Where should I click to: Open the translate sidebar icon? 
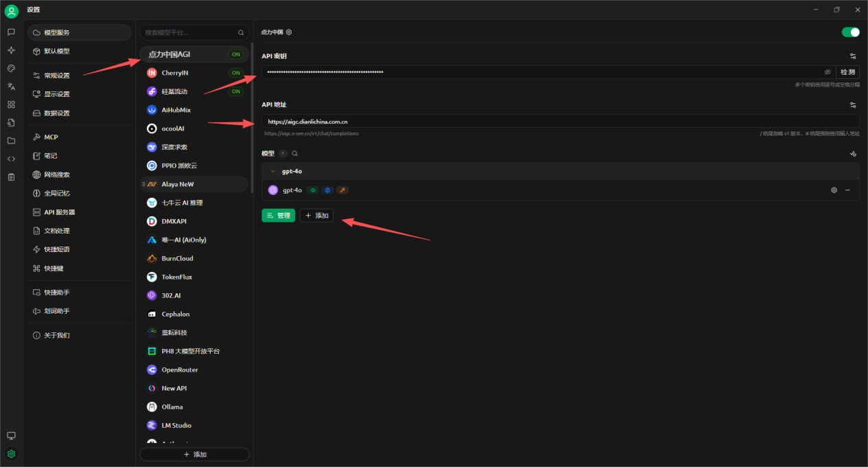click(x=11, y=87)
